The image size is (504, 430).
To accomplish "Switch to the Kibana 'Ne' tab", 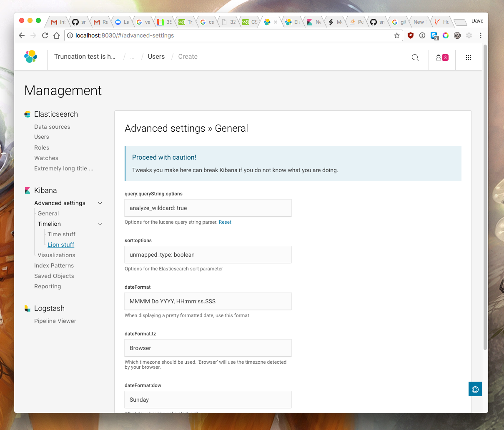I will 314,22.
